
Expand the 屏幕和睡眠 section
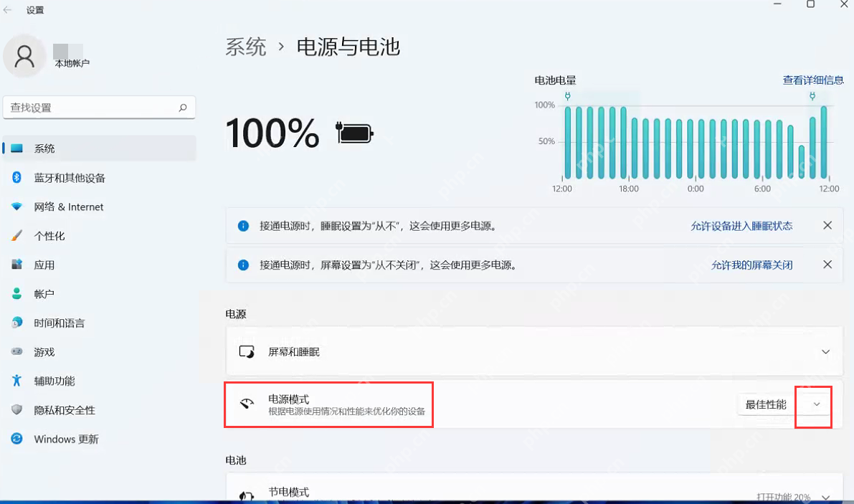click(826, 351)
